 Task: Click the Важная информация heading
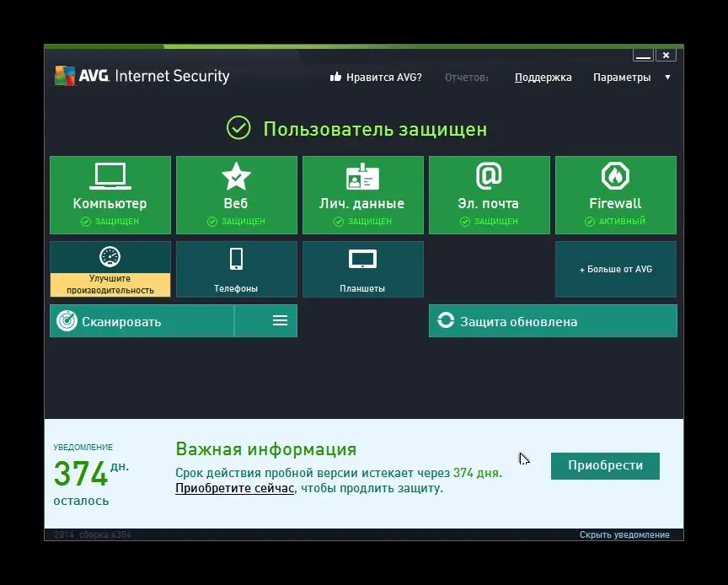pos(266,449)
